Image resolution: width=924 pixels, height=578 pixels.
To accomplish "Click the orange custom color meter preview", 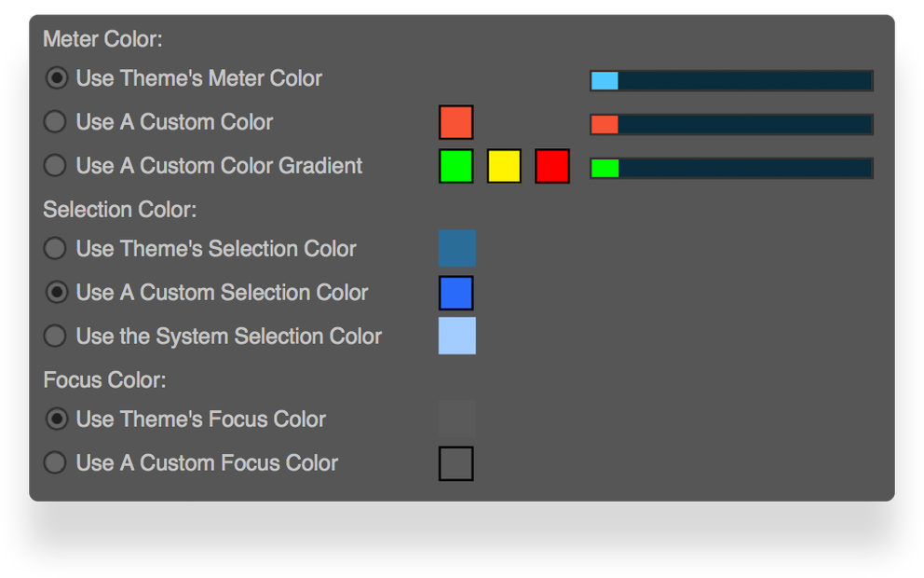I will 731,125.
